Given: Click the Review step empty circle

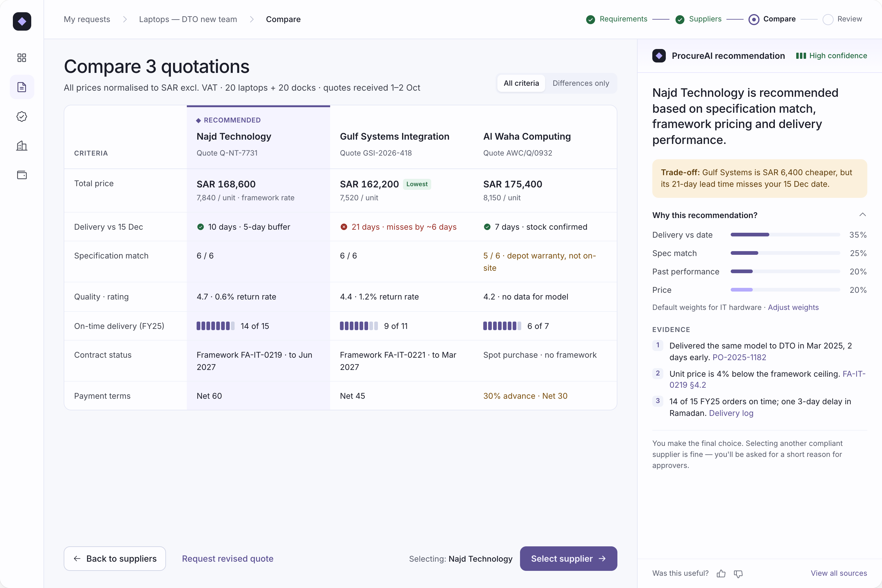Looking at the screenshot, I should tap(827, 20).
